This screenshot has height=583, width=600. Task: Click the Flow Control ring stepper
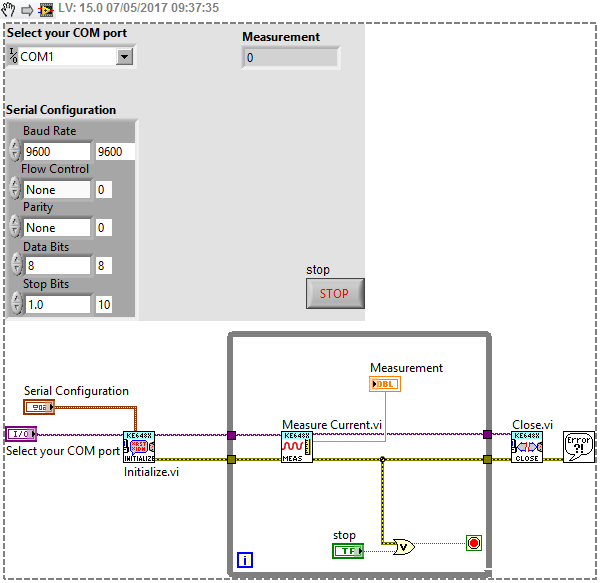pos(15,188)
